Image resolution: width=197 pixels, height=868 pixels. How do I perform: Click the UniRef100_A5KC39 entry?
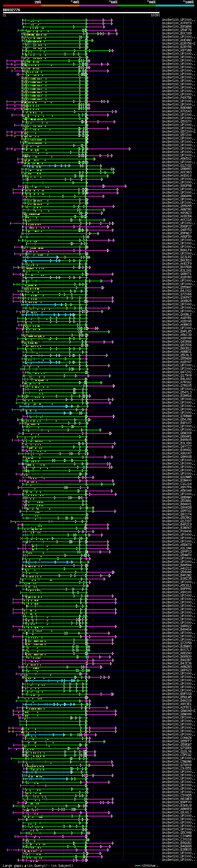pos(177,335)
